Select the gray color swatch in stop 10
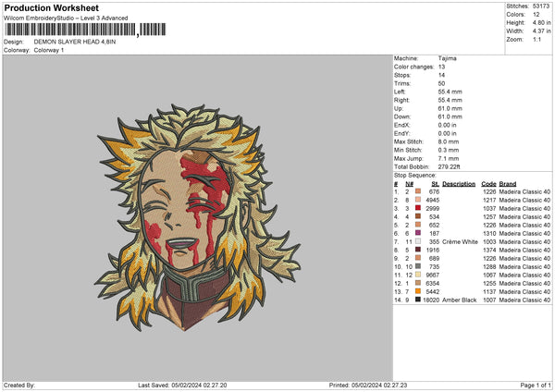The height and width of the screenshot is (392, 555). point(418,266)
